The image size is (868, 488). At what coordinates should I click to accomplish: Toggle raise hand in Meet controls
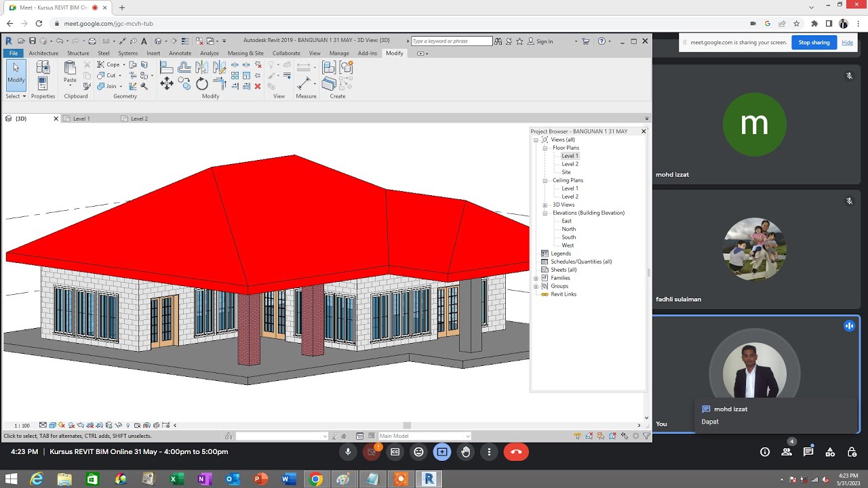[x=465, y=452]
